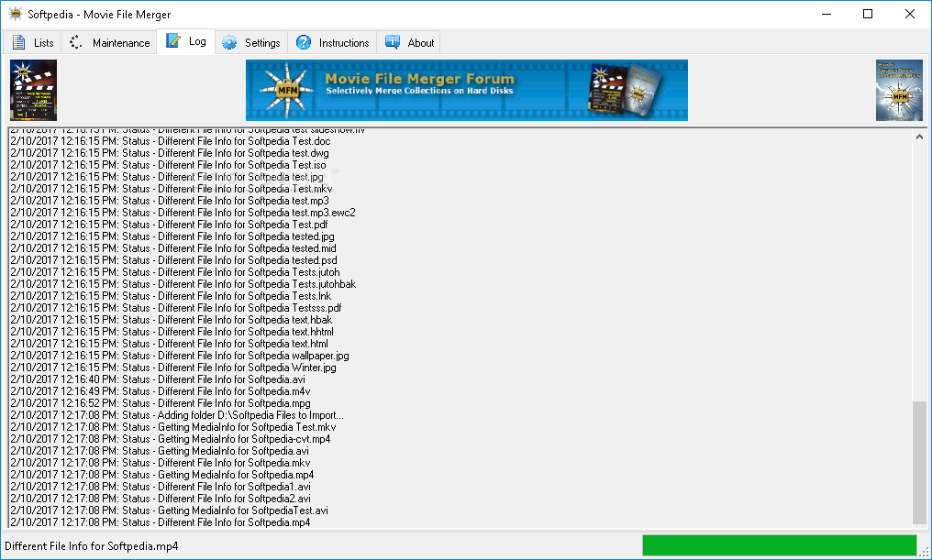Open the Movie File Merger Forum banner
This screenshot has width=932, height=560.
pos(467,90)
